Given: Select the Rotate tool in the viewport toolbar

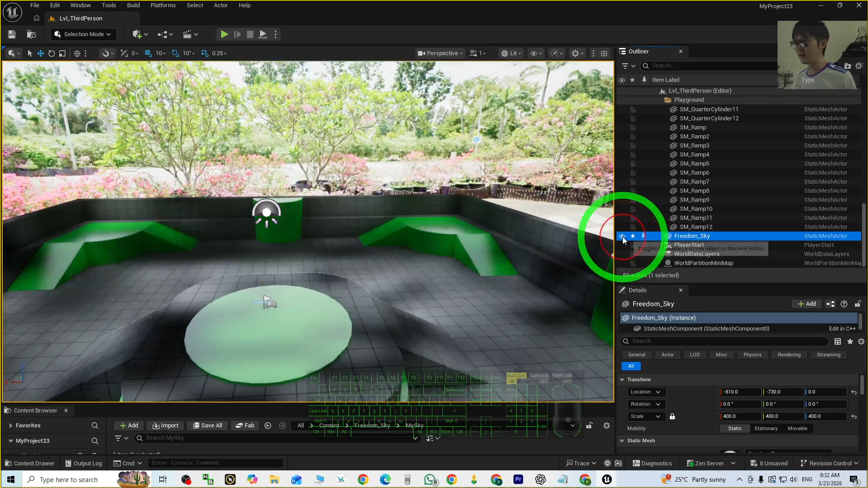Looking at the screenshot, I should coord(51,53).
